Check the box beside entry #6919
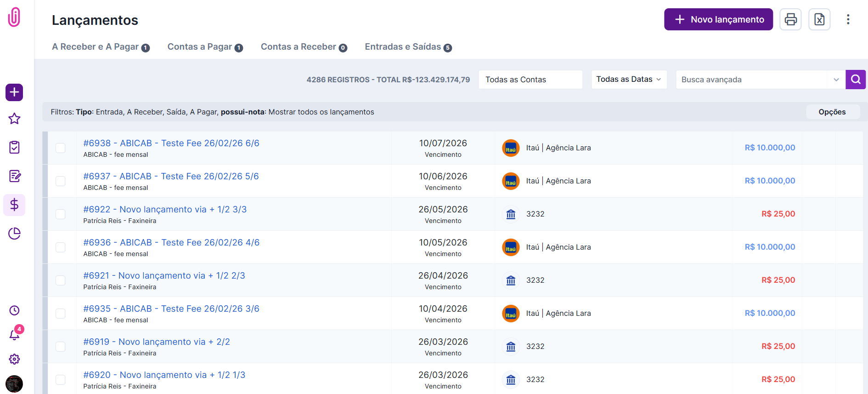This screenshot has width=868, height=394. pyautogui.click(x=61, y=347)
